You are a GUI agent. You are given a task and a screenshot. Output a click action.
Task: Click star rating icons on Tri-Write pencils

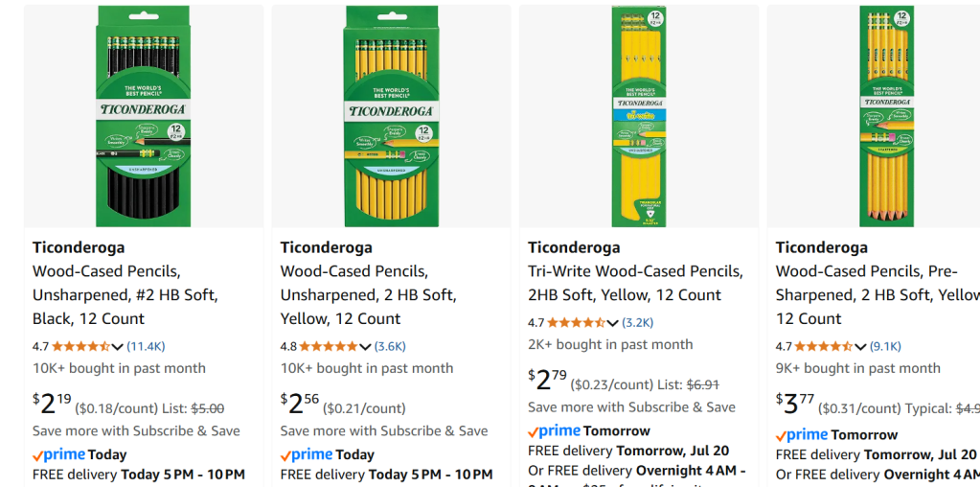coord(577,323)
